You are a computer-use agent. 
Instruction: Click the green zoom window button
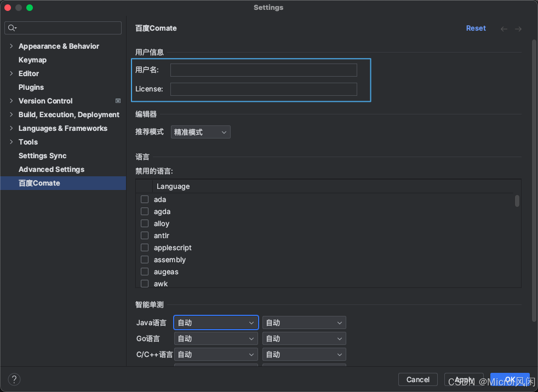click(30, 8)
